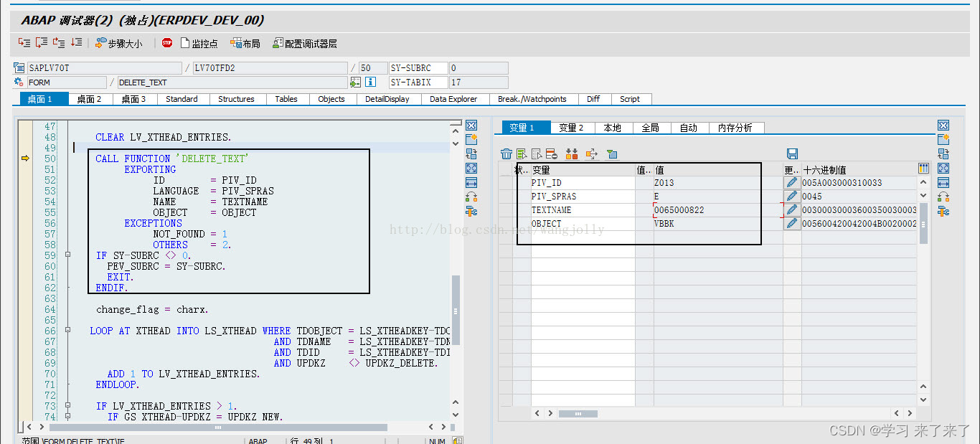Collapse the LOOP AT XTHEAD block
Viewport: 980px width, 444px height.
point(67,331)
